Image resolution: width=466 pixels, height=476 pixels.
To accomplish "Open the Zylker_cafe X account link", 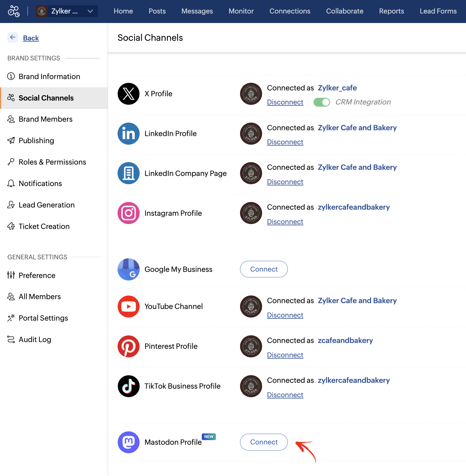I will pyautogui.click(x=337, y=88).
